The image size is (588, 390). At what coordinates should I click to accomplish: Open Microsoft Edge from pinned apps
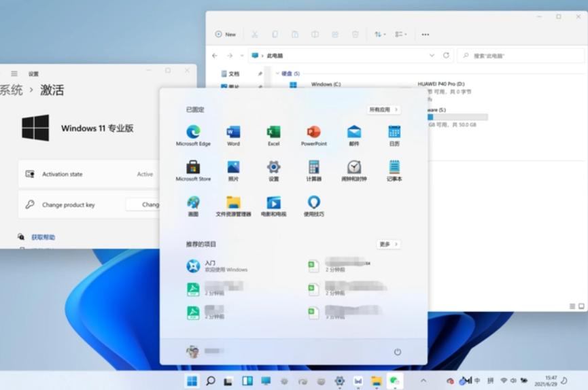[193, 135]
